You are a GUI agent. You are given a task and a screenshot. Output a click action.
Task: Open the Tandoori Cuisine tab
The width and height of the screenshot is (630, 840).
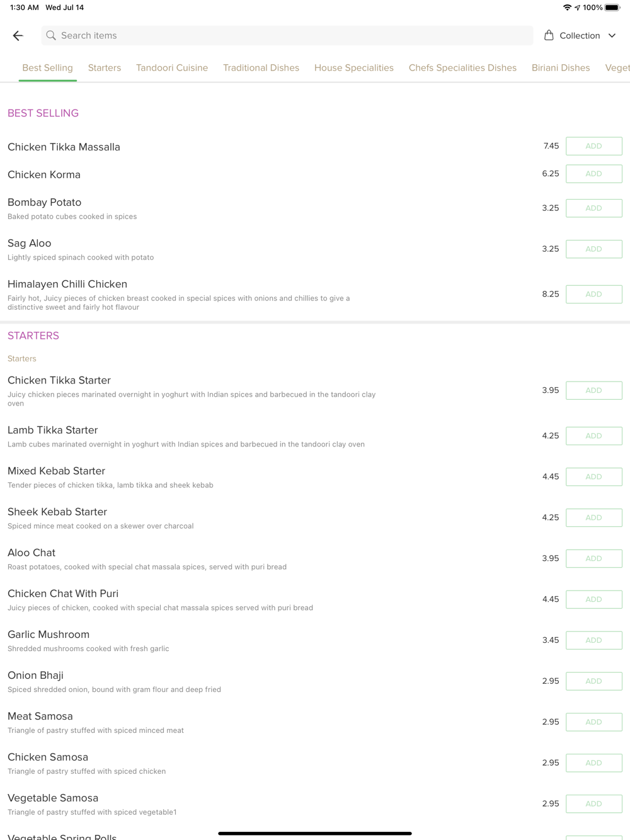click(172, 68)
